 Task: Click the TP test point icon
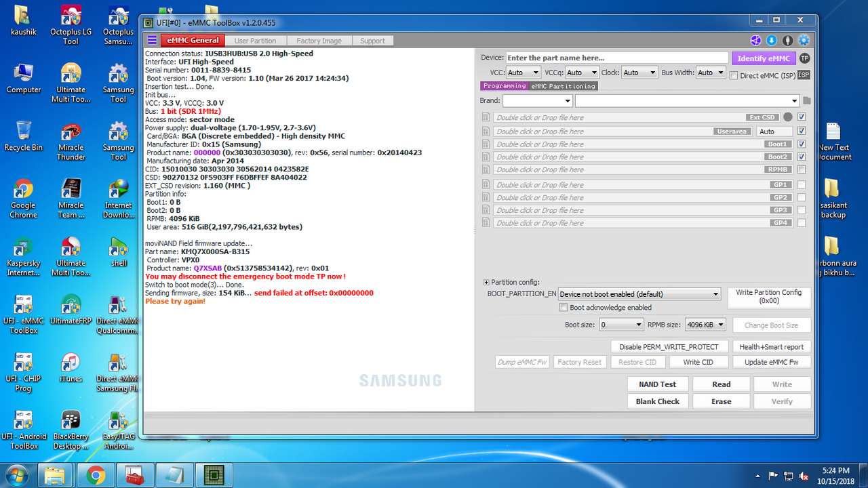click(x=804, y=58)
